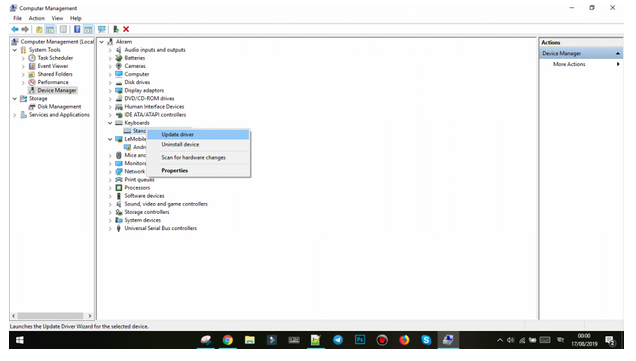This screenshot has height=361, width=636.
Task: Click the scrollbar left arrow in left pane
Action: point(14,316)
